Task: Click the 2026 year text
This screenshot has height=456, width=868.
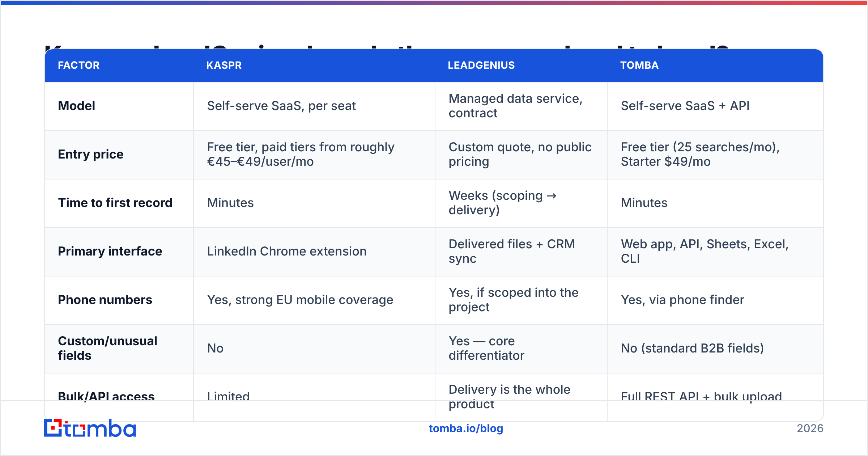Action: click(810, 428)
